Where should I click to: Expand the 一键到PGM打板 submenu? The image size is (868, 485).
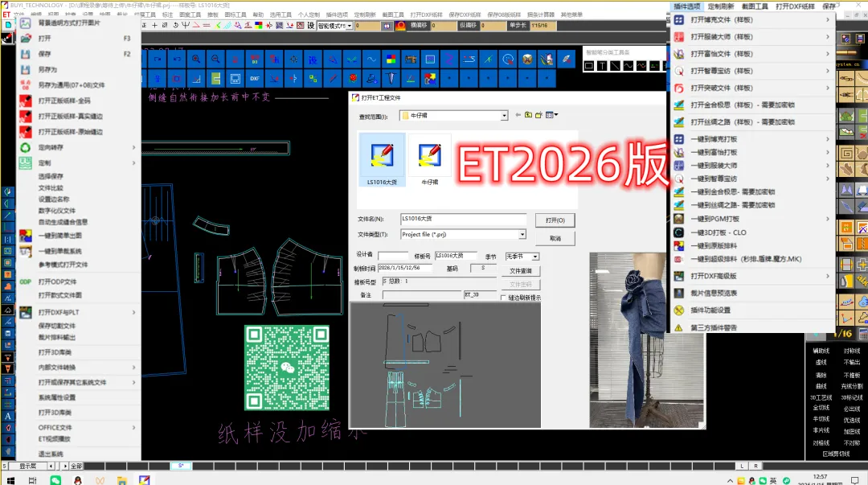pyautogui.click(x=753, y=219)
